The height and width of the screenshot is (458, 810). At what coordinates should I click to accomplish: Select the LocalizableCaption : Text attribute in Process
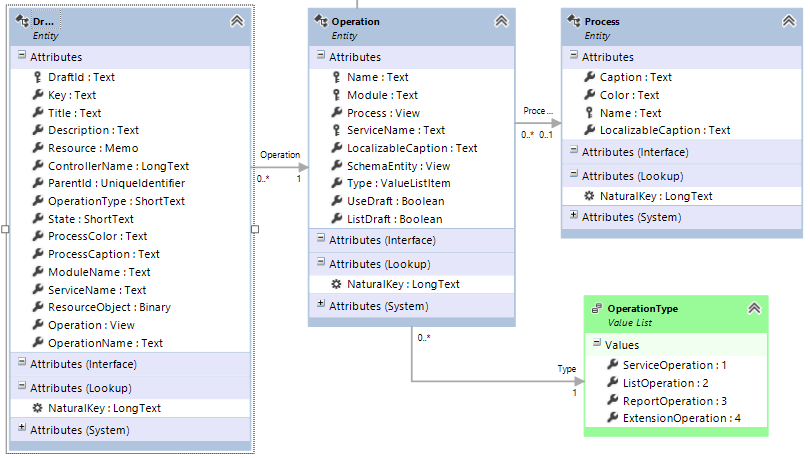coord(665,130)
